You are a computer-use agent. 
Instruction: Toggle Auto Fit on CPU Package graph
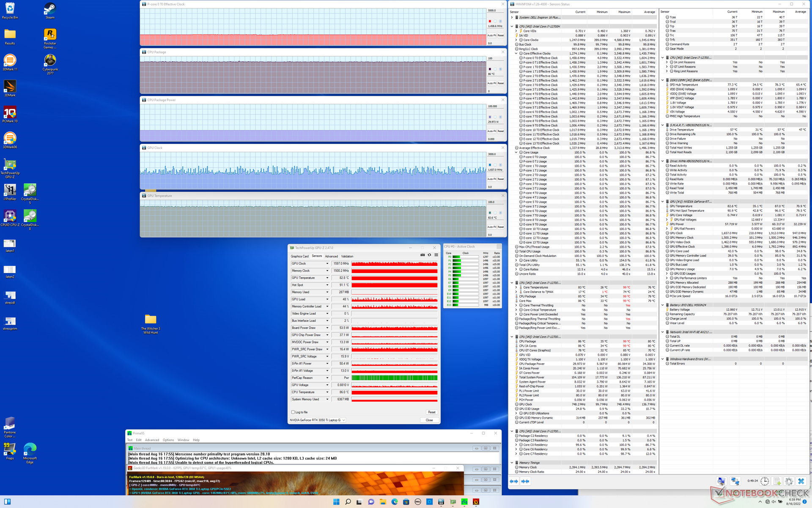(491, 83)
